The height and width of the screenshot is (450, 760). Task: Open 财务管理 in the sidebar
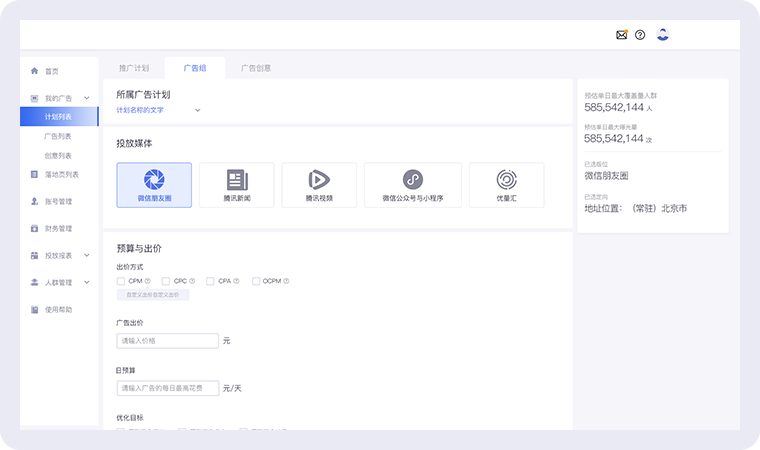click(x=57, y=228)
